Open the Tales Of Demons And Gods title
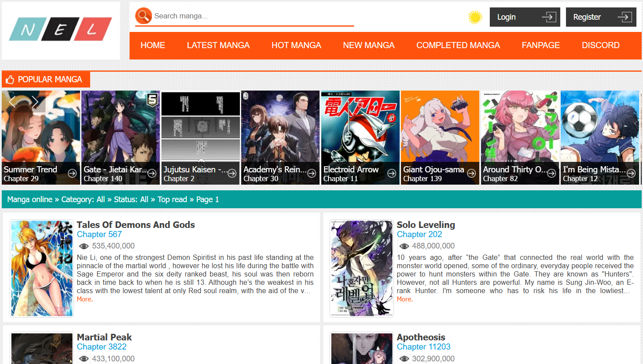 point(136,225)
